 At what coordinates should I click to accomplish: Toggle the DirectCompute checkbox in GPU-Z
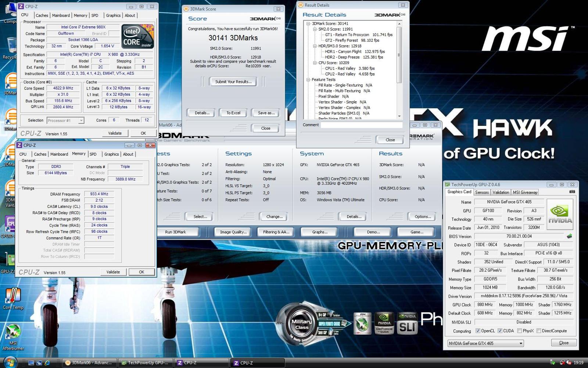point(538,331)
